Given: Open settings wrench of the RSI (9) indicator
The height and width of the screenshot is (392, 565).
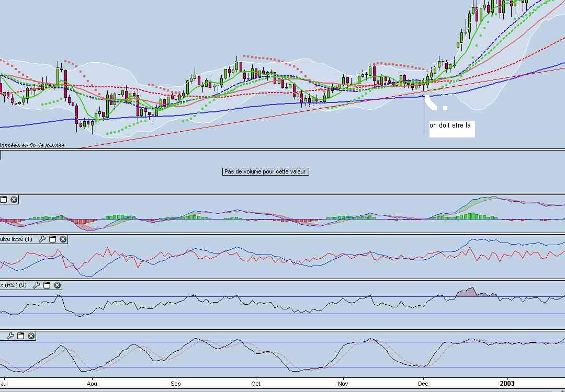Looking at the screenshot, I should click(x=36, y=285).
